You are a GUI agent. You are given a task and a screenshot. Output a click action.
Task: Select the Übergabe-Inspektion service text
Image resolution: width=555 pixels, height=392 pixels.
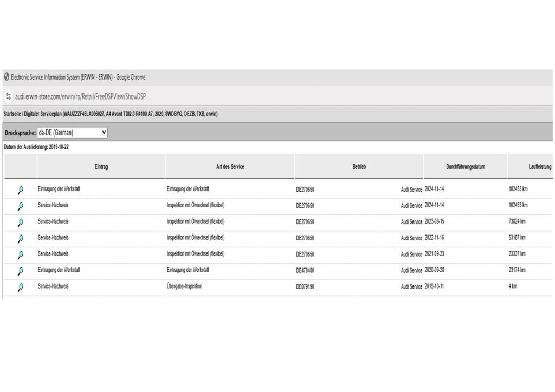184,286
